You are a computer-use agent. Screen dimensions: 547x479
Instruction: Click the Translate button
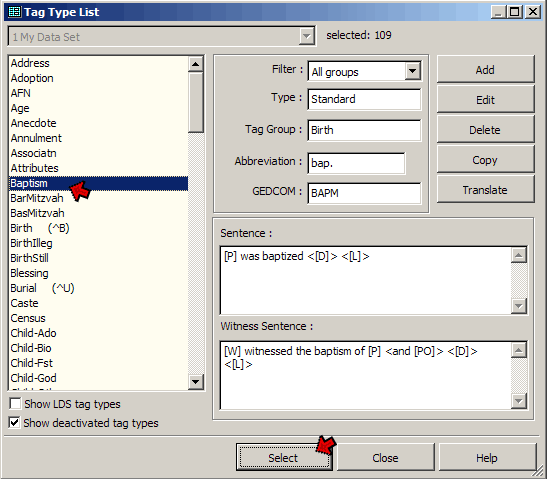point(485,190)
